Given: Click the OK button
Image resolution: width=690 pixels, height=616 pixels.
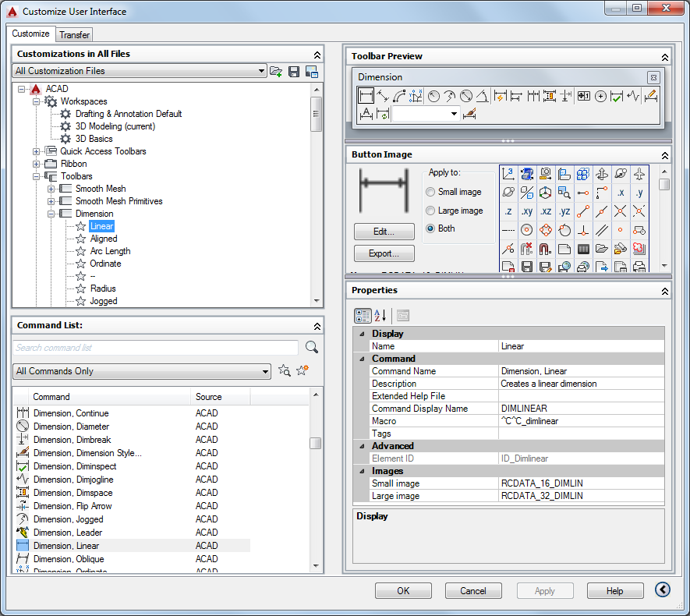Looking at the screenshot, I should point(403,590).
